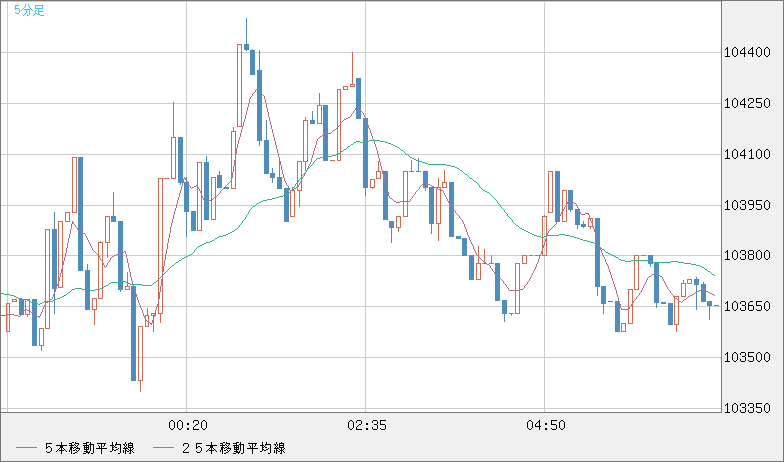Select the 104100 price axis label
The image size is (784, 462).
(x=747, y=154)
